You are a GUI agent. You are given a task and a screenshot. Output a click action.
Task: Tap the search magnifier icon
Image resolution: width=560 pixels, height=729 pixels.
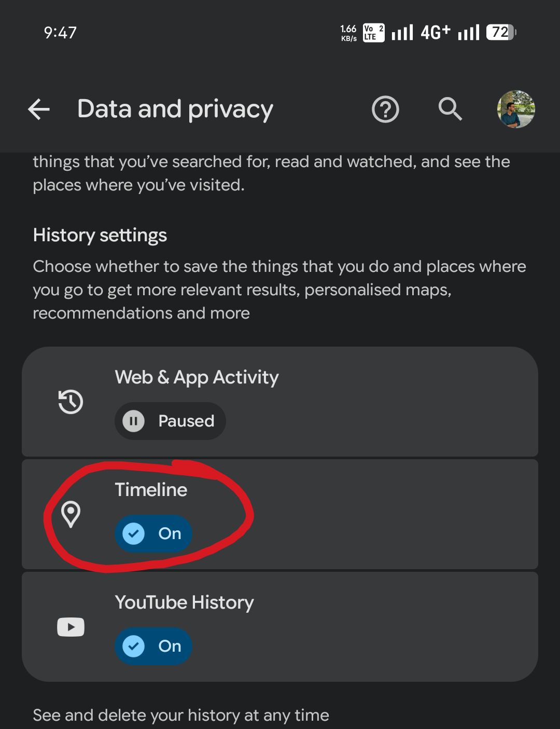[x=450, y=109]
